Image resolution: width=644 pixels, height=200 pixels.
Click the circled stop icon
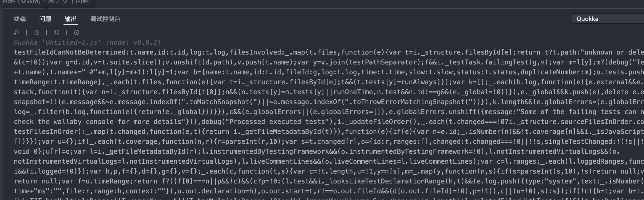tap(76, 33)
